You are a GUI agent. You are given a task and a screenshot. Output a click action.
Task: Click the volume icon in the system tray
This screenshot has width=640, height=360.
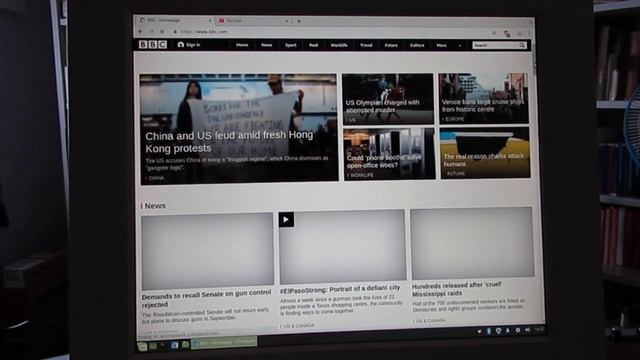[x=527, y=330]
